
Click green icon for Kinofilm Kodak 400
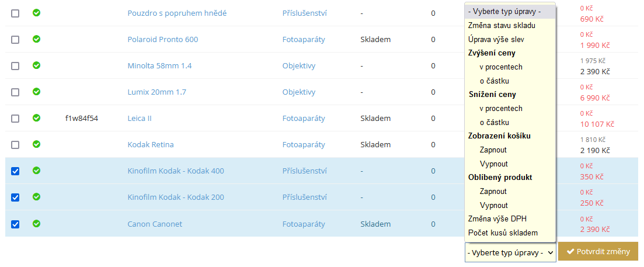click(x=37, y=171)
